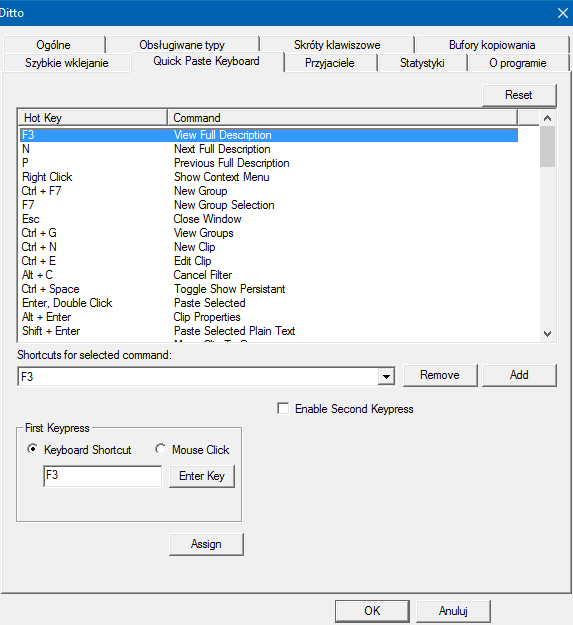Screen dimensions: 573x625
Task: Select the Szybkie wklejanie tab
Action: [67, 63]
